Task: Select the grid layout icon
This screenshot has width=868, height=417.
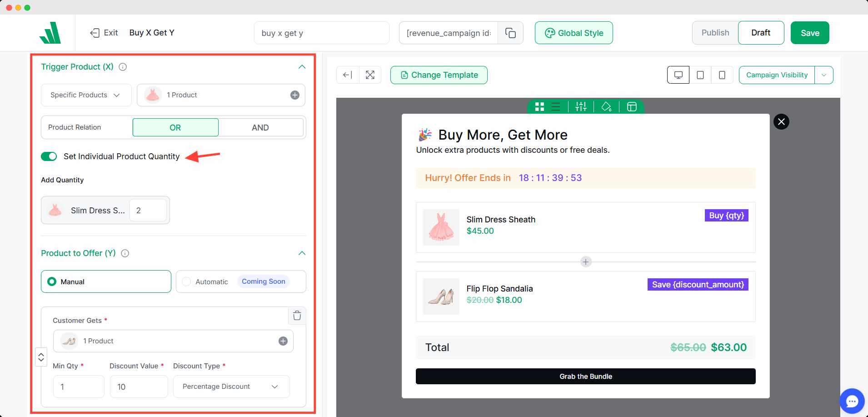Action: (x=539, y=107)
